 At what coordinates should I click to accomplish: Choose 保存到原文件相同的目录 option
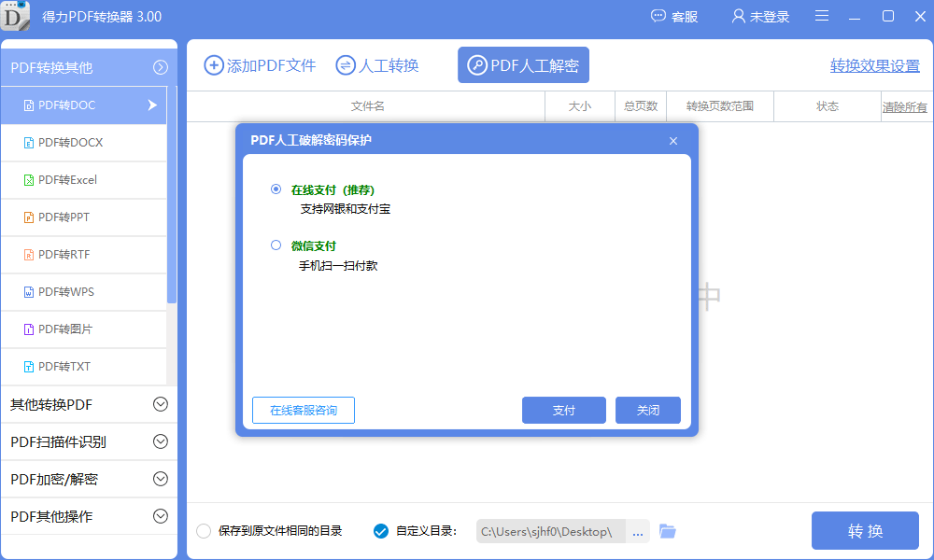(204, 531)
